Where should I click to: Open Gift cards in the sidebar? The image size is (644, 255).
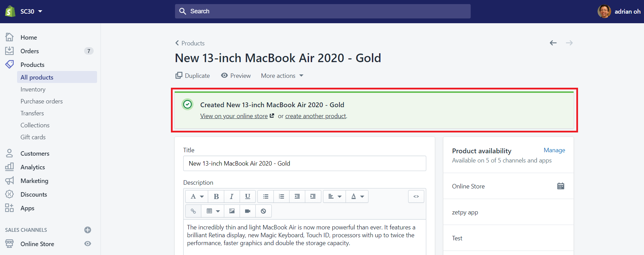click(33, 137)
